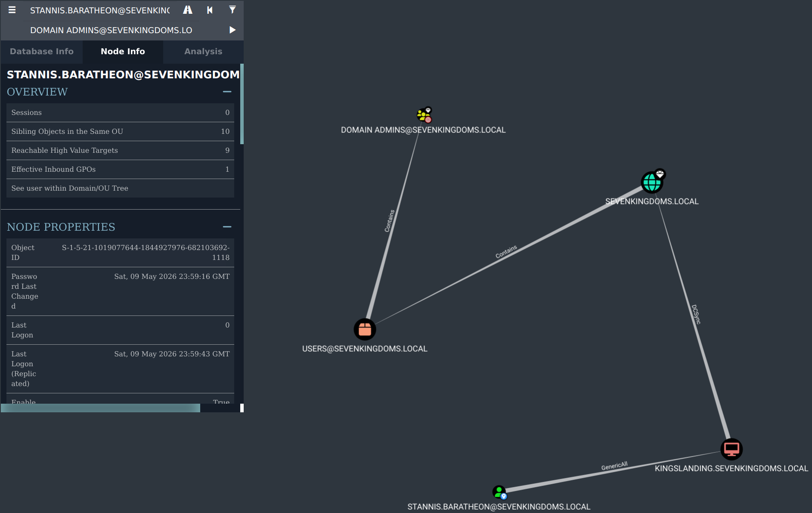Collapse the Node Properties section

(227, 227)
